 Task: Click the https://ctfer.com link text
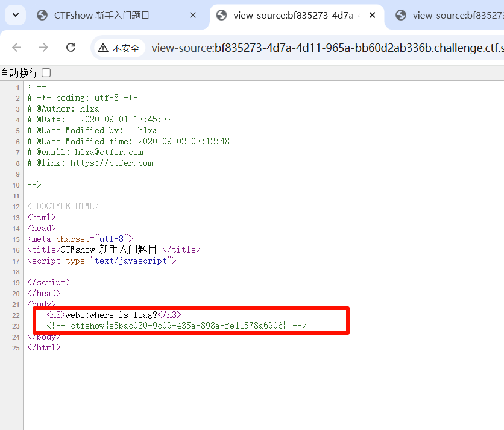point(112,163)
